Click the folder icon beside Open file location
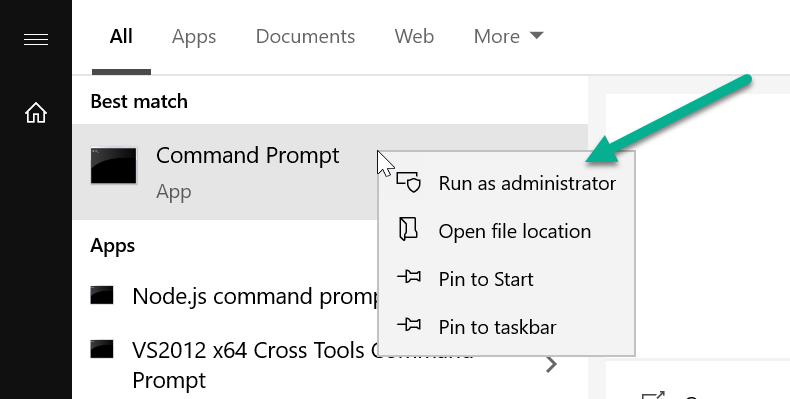 (409, 229)
